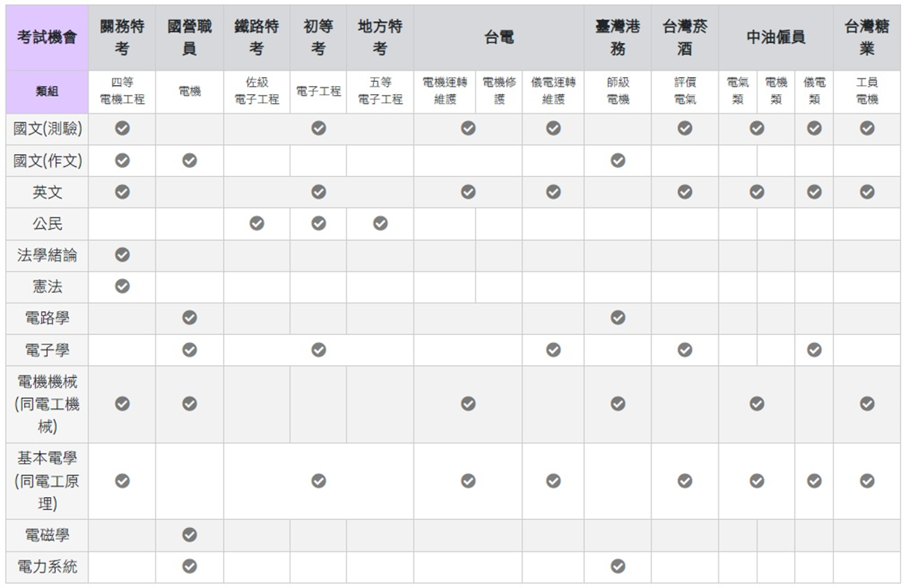Screen dimensions: 910x588
Task: Click the 電磁學 row check mark
Action: 190,535
